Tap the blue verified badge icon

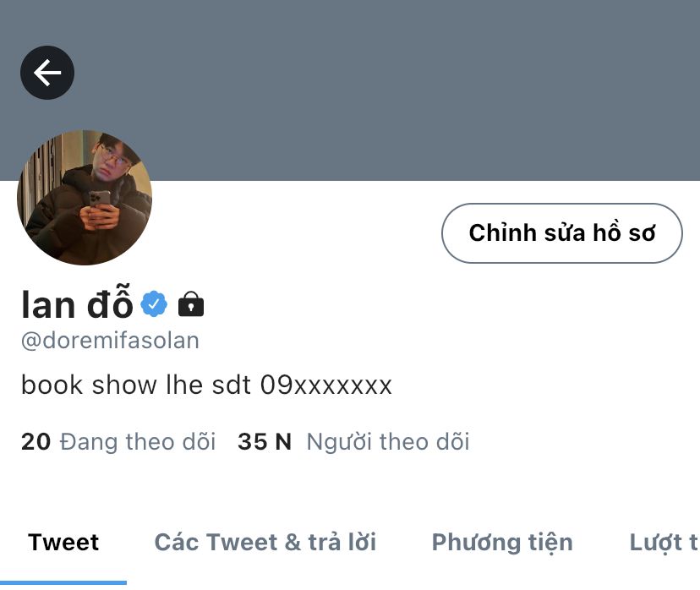(x=154, y=303)
